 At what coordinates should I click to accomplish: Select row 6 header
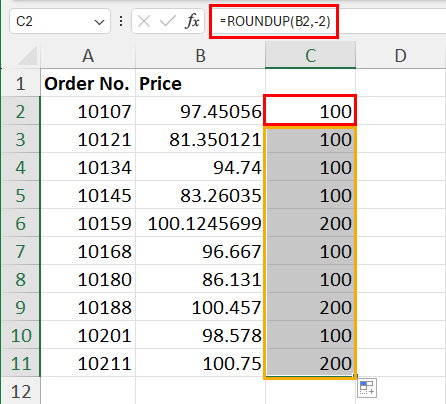pos(21,223)
